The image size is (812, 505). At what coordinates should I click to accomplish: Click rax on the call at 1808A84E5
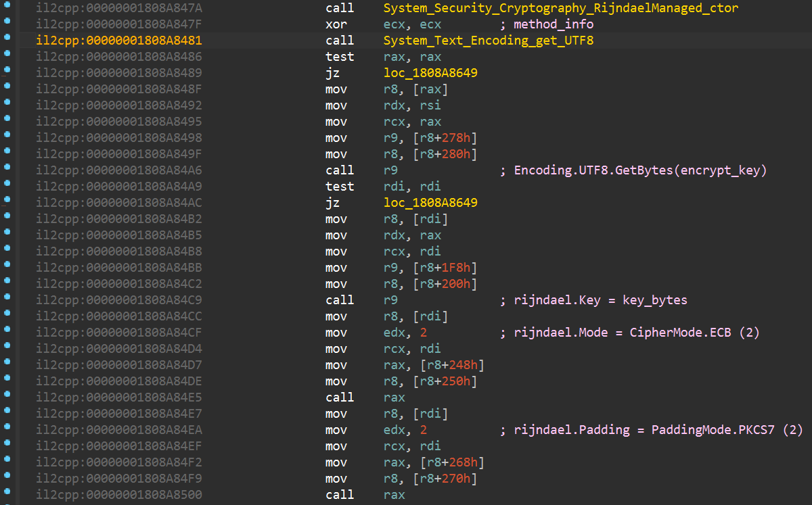394,398
